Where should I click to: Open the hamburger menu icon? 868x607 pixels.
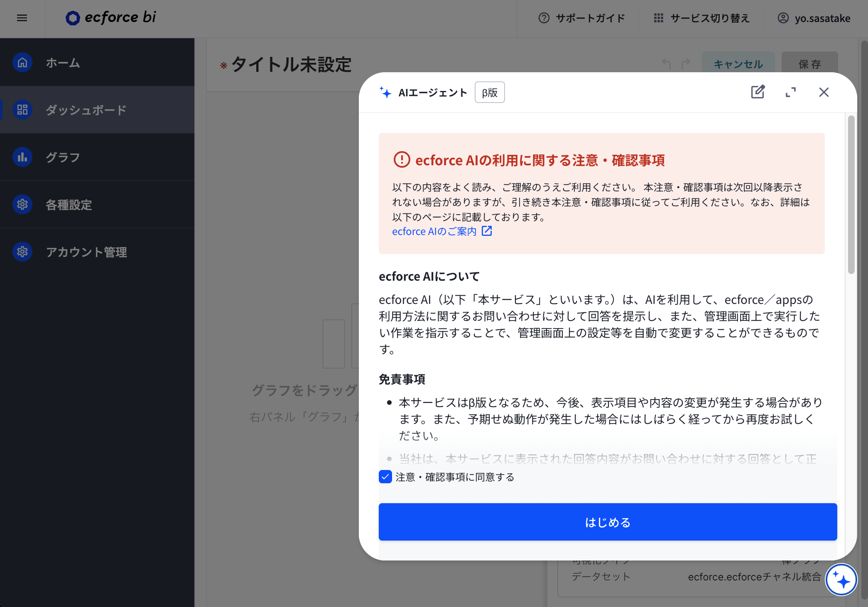click(x=22, y=18)
